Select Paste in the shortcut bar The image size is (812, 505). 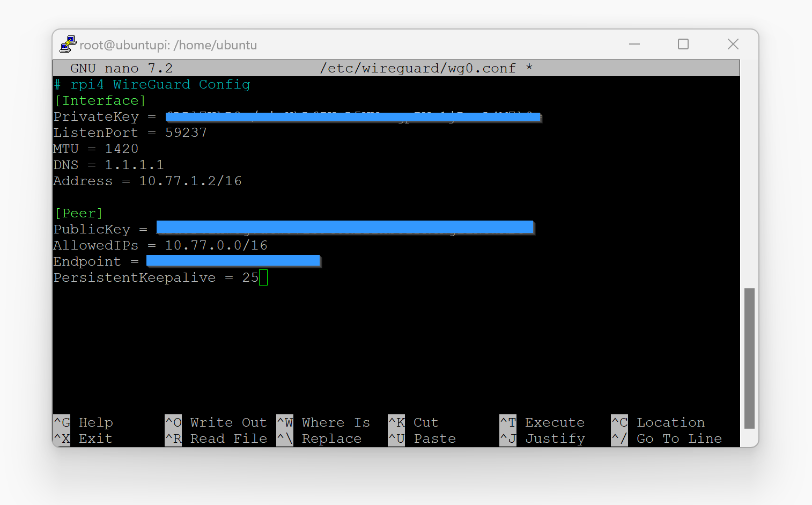click(x=425, y=438)
